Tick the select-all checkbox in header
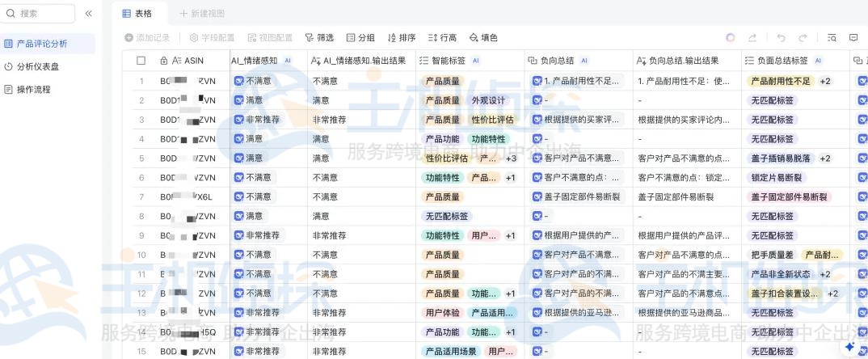 (x=141, y=61)
